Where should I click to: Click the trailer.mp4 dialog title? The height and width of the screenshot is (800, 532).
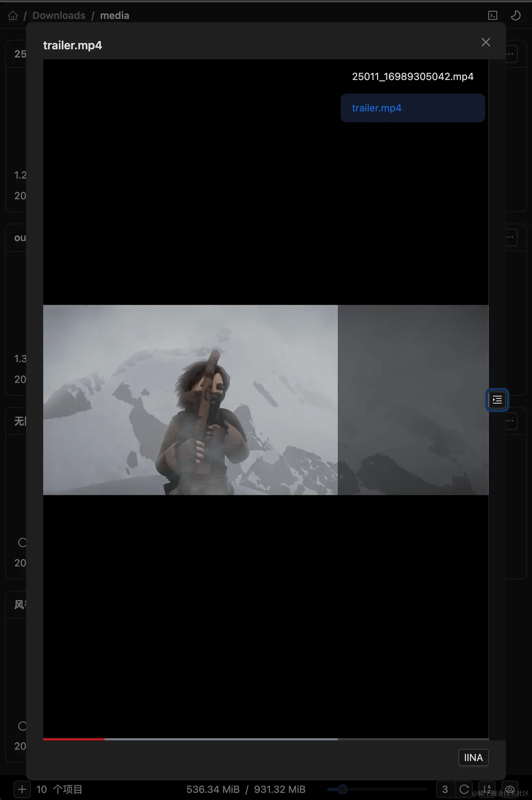[x=72, y=45]
